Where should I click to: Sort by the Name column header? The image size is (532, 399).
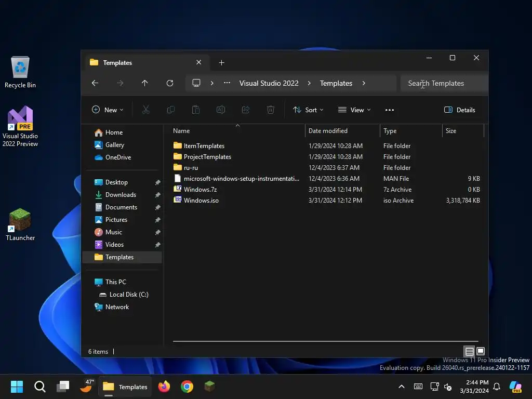[237, 130]
